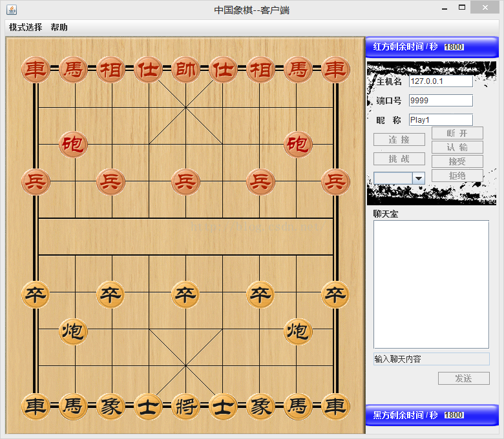Image resolution: width=504 pixels, height=439 pixels.
Task: Select the black cannon 炮 on the right
Action: tap(299, 331)
